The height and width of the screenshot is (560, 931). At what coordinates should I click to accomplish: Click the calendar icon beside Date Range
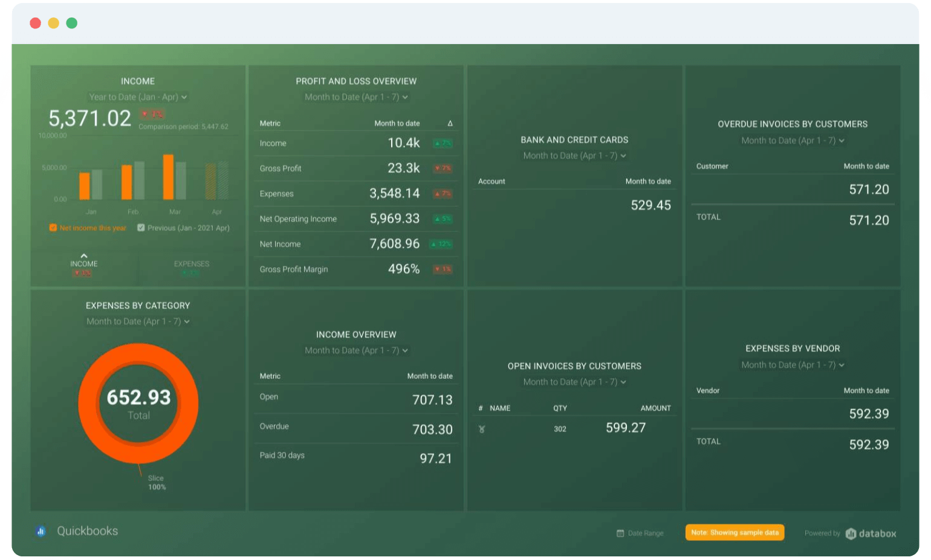pyautogui.click(x=619, y=533)
